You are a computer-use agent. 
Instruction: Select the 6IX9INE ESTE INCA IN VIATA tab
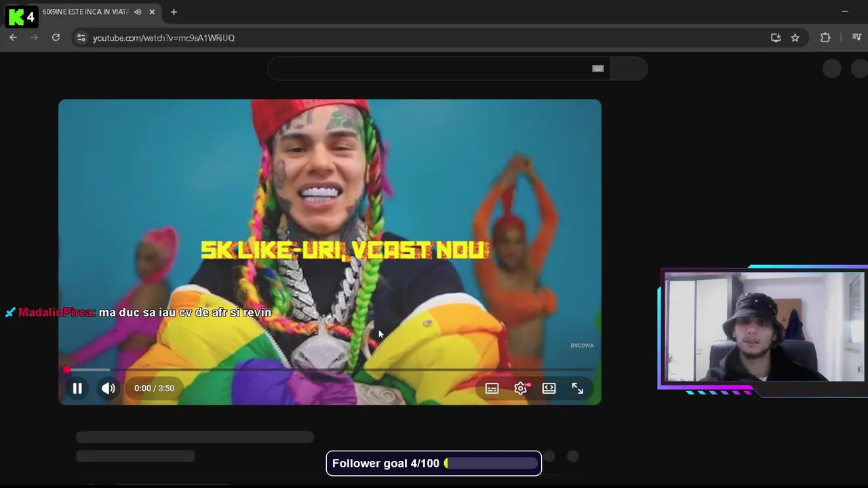pos(85,12)
